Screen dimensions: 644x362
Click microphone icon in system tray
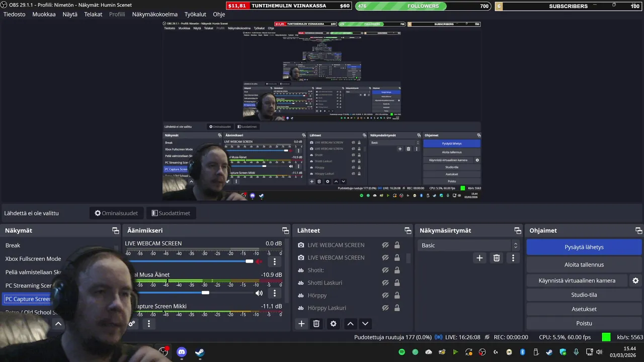576,352
